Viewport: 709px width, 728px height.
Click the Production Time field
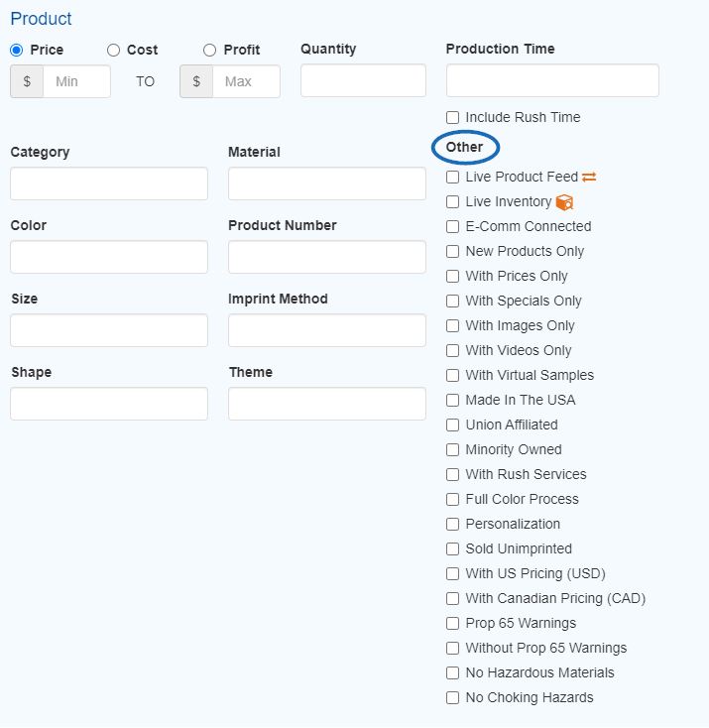click(552, 80)
